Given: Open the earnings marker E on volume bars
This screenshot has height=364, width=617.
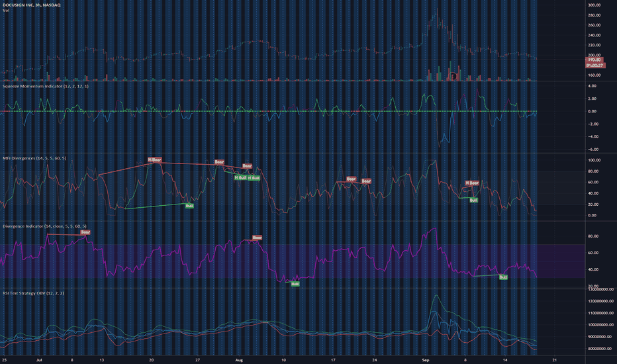Looking at the screenshot, I should point(453,75).
